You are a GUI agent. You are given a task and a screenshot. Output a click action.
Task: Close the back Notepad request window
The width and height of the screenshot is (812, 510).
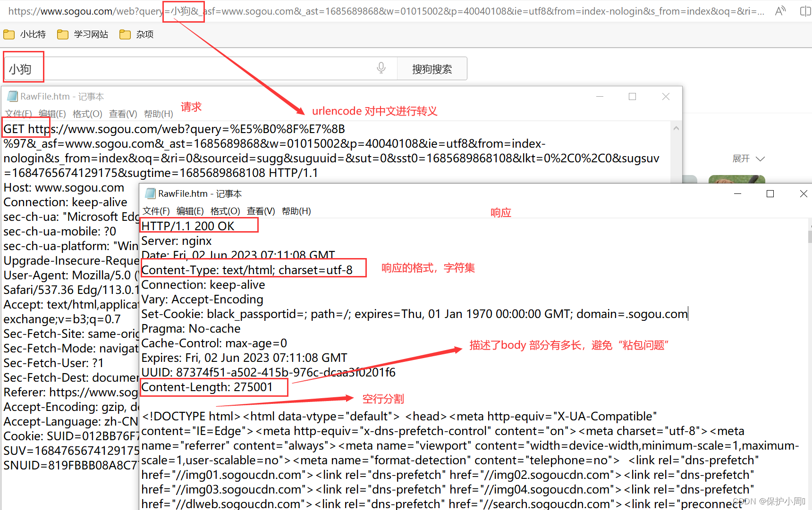point(666,97)
